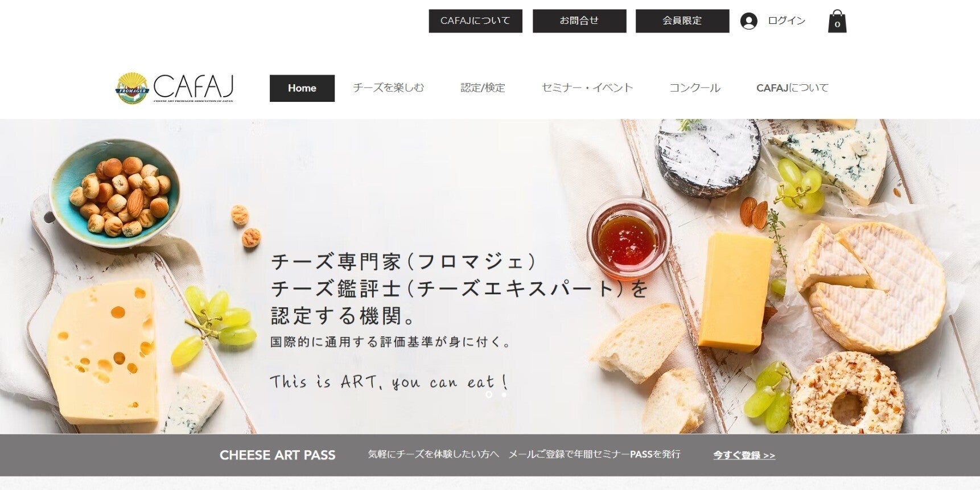This screenshot has width=980, height=490.
Task: Click the お問合せ contact button
Action: [x=579, y=21]
